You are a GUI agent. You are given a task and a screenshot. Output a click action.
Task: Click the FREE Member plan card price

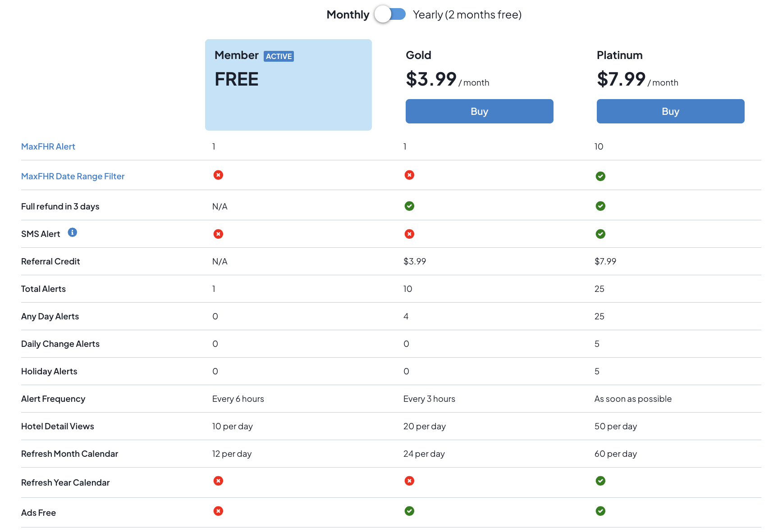[x=237, y=79]
